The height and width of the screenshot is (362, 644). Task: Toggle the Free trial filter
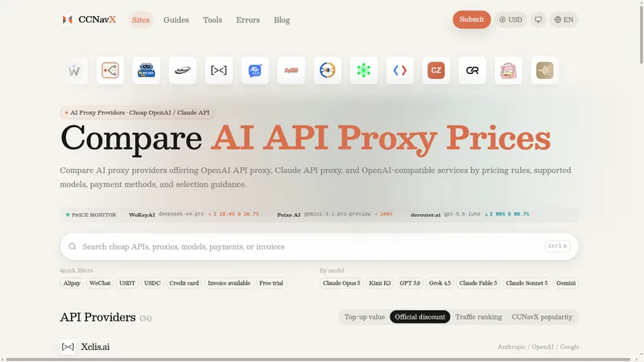coord(271,283)
